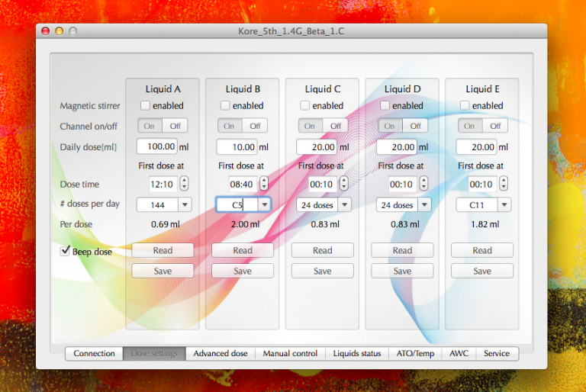Click Liquid A dose time stepper
The width and height of the screenshot is (586, 392).
click(x=184, y=184)
